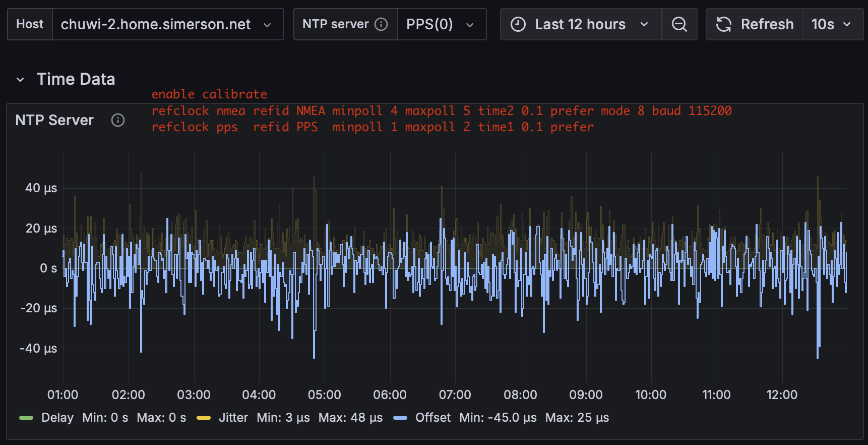
Task: Click the Jitter 'Max: 48 µs' legend value
Action: click(x=350, y=418)
